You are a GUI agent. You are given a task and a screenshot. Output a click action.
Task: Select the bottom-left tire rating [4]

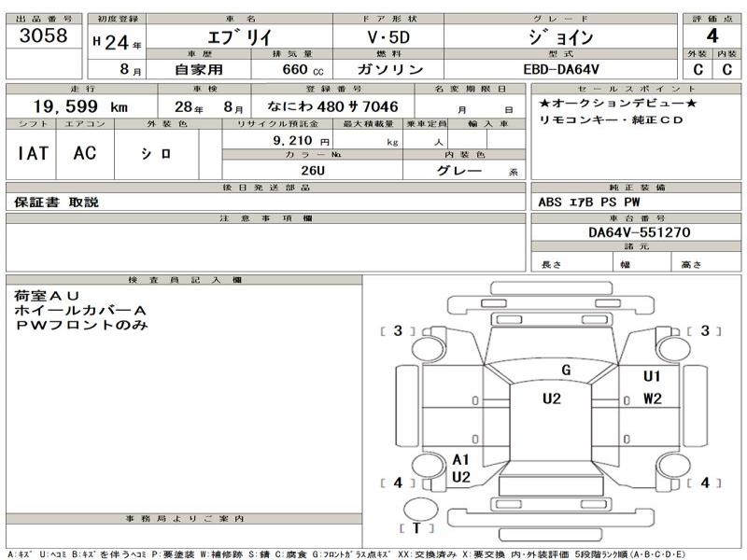398,483
